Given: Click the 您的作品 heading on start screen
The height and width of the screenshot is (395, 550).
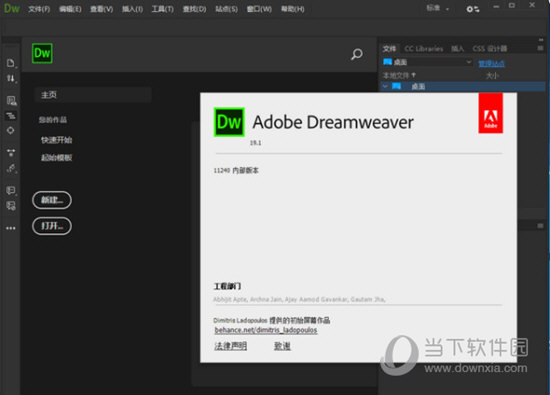Looking at the screenshot, I should coord(53,120).
